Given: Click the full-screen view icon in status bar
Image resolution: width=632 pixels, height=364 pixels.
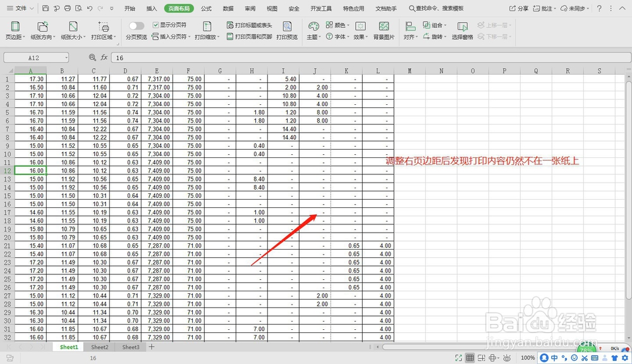Looking at the screenshot, I should point(458,358).
